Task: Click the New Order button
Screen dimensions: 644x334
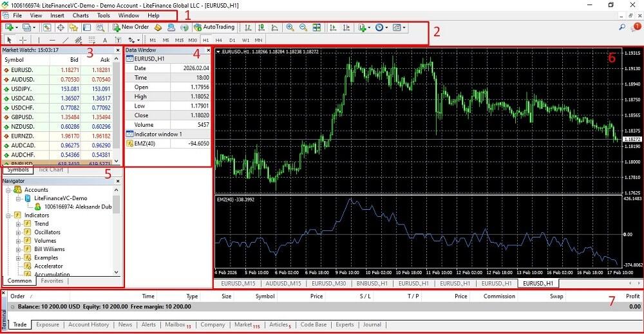Action: 131,27
